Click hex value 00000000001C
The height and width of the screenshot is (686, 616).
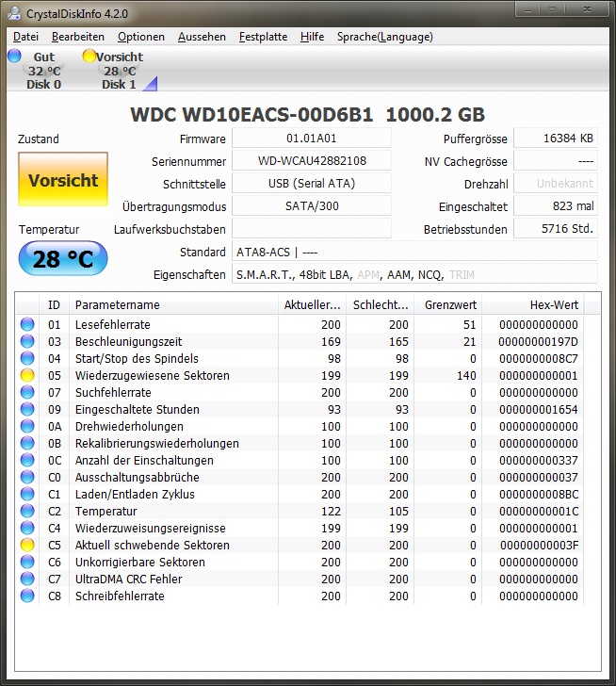539,512
